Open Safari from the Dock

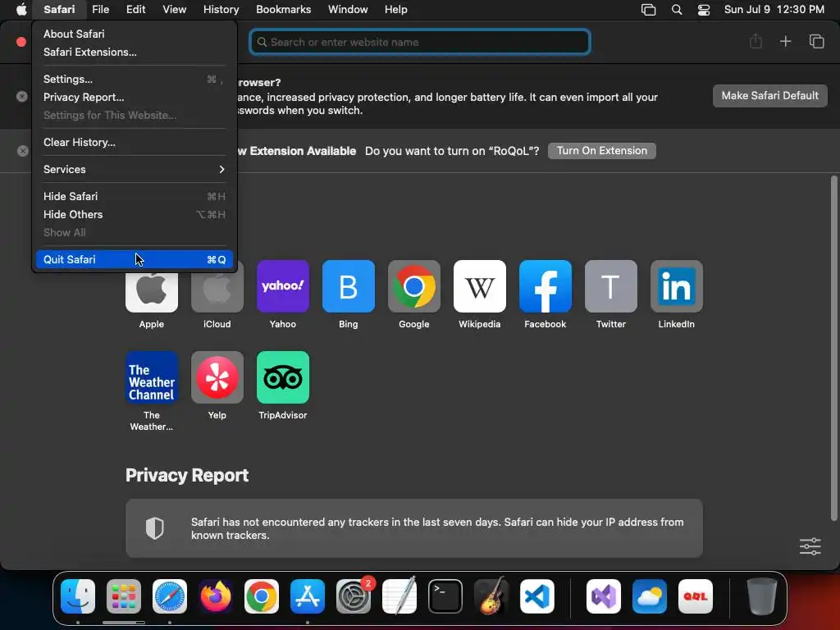(x=170, y=596)
